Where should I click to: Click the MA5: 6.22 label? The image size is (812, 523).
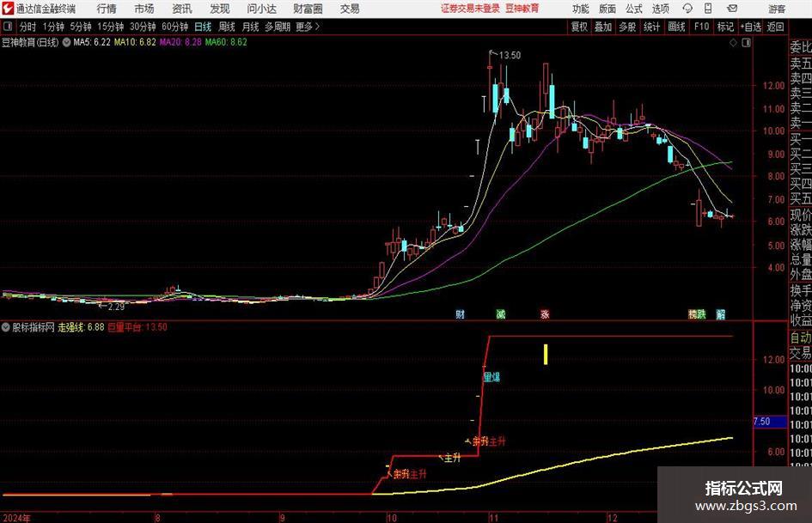click(x=92, y=42)
